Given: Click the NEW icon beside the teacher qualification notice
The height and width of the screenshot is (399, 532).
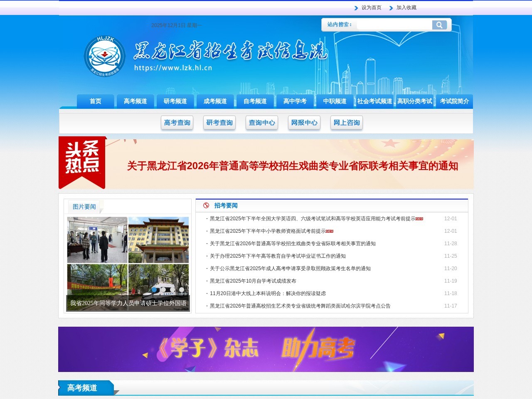Looking at the screenshot, I should 329,231.
